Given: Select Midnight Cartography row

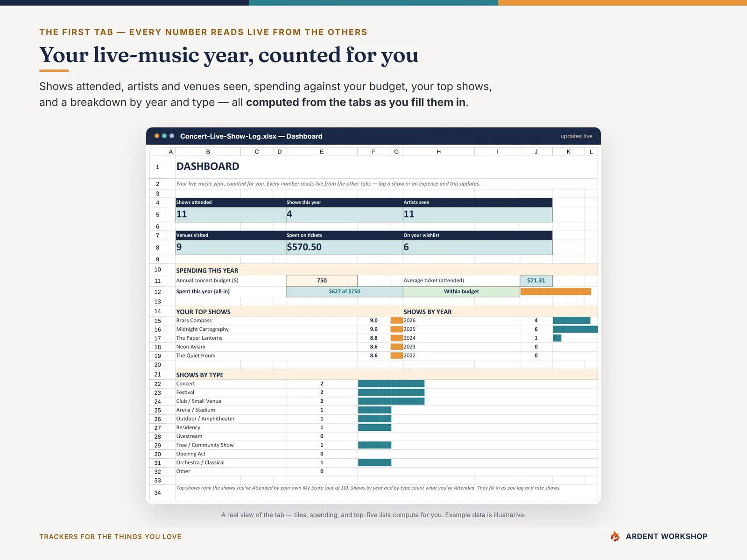Looking at the screenshot, I should tap(202, 329).
